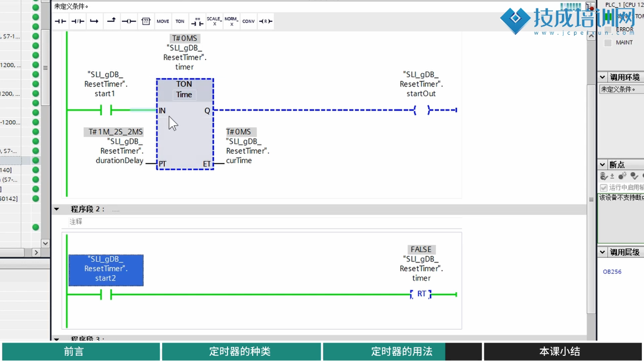This screenshot has height=362, width=644.
Task: Select the startOut output coil
Action: tap(422, 110)
